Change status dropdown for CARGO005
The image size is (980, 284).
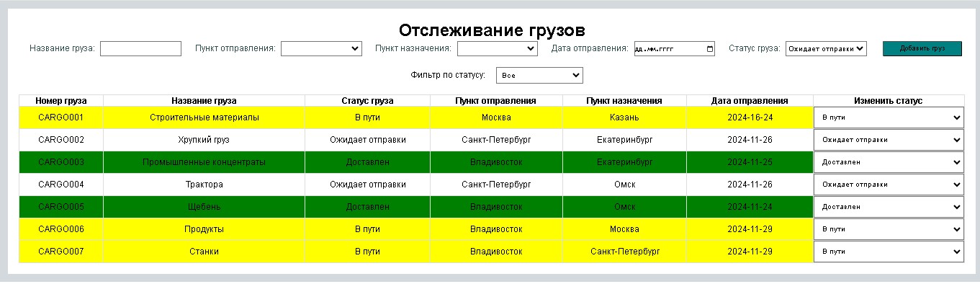point(889,207)
